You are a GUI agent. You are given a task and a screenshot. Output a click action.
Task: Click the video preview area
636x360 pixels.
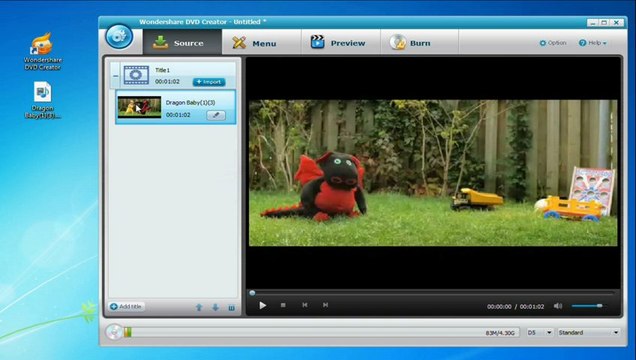point(433,173)
